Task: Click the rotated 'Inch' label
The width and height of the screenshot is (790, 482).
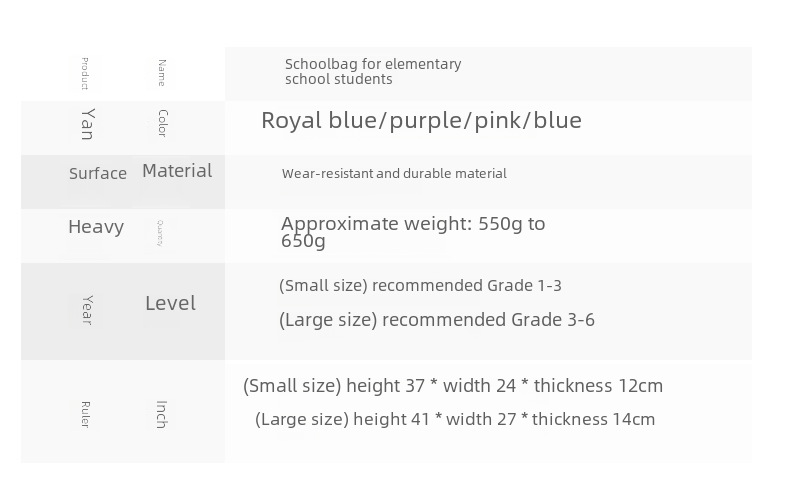Action: [x=161, y=414]
